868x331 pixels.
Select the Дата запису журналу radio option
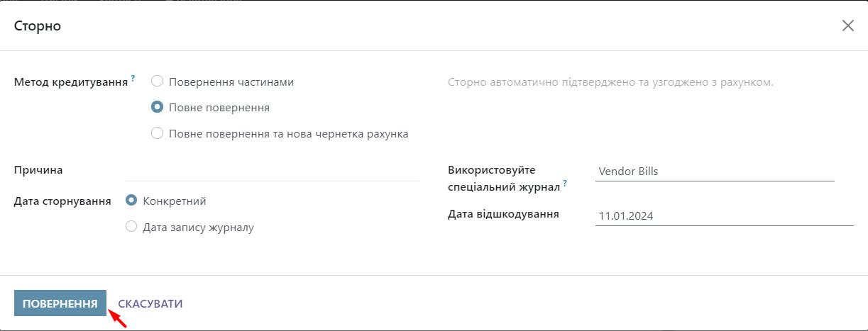(x=131, y=227)
